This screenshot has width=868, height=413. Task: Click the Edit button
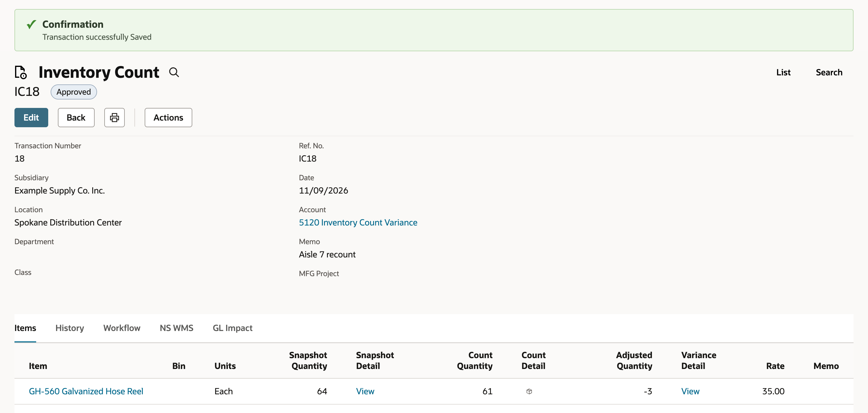[31, 117]
